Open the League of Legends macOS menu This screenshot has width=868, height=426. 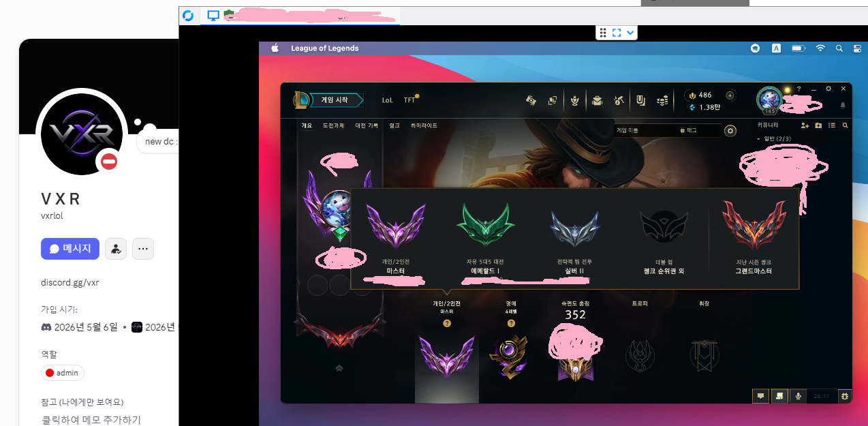coord(324,48)
